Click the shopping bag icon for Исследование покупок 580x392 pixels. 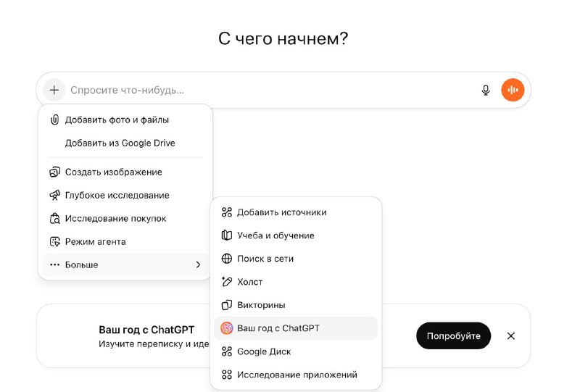click(55, 219)
